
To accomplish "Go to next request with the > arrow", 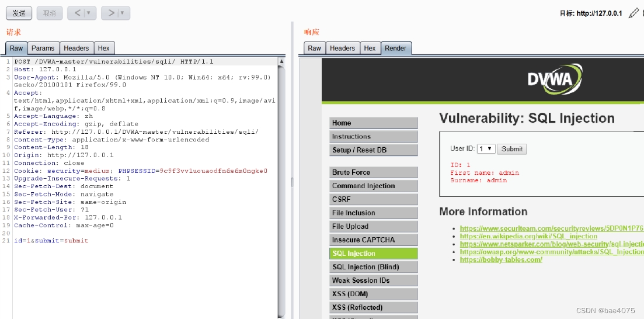I will [x=112, y=13].
